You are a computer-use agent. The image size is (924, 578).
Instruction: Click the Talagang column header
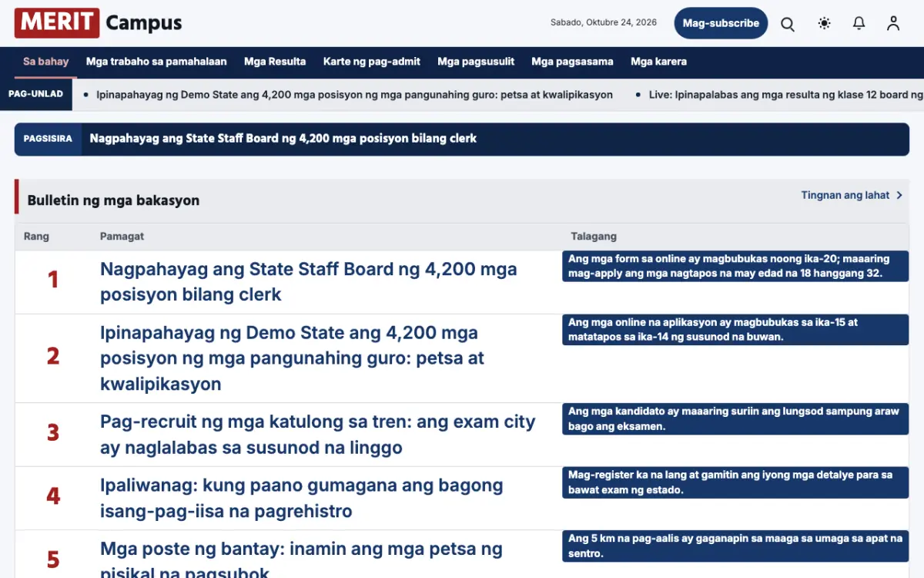(x=594, y=237)
